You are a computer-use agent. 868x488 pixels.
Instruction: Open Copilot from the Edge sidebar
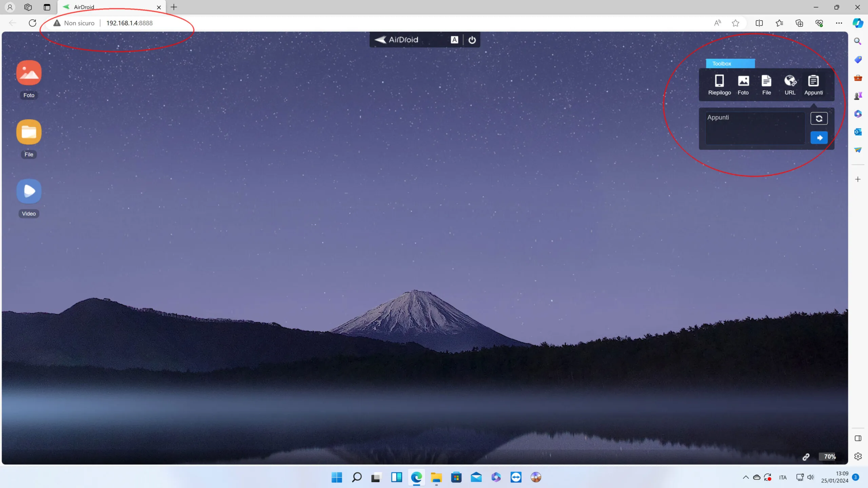pyautogui.click(x=858, y=23)
